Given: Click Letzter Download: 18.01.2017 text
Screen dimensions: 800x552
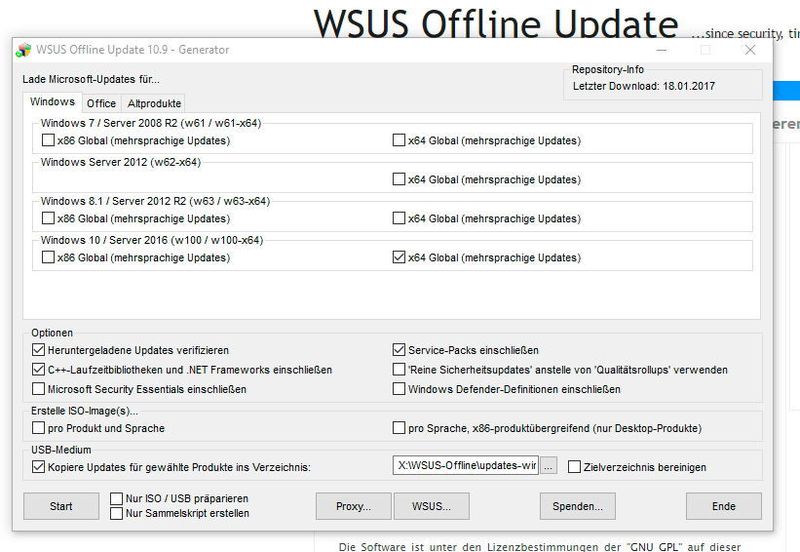Looking at the screenshot, I should pyautogui.click(x=644, y=86).
